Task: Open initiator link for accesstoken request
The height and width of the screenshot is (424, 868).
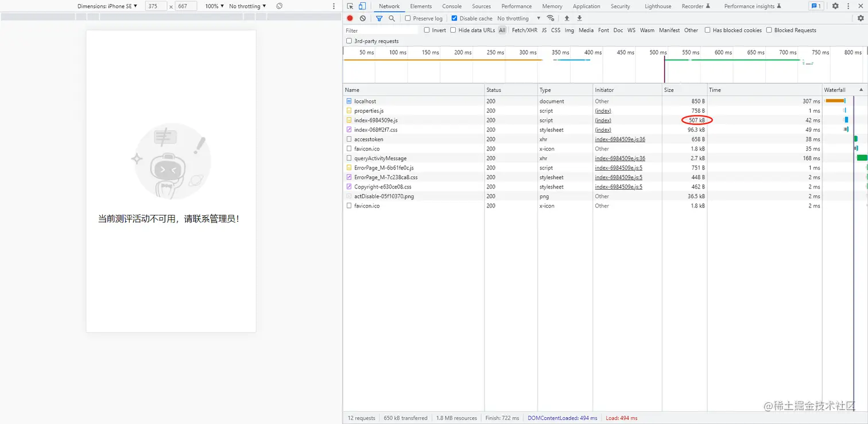Action: [620, 139]
